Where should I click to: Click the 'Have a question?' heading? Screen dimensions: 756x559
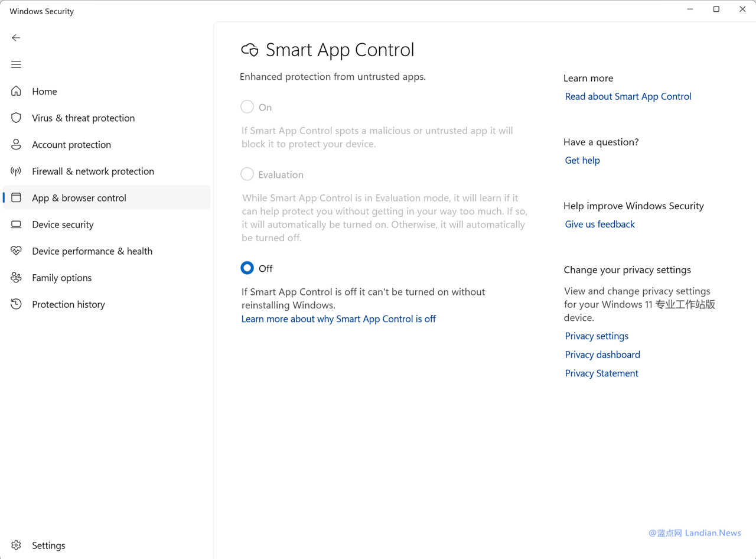(601, 142)
